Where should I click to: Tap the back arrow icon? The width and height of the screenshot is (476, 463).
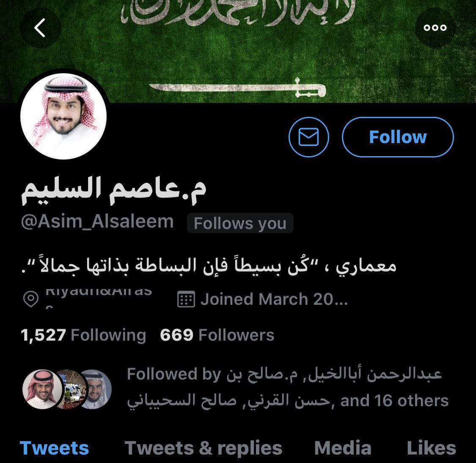coord(40,28)
